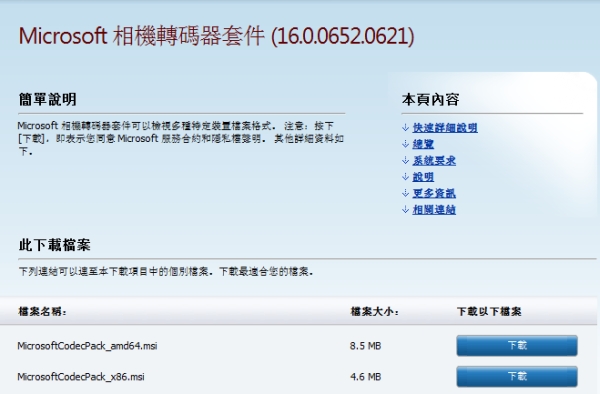
Task: Select the file name MicrosoftCodecPack_x86.msi
Action: click(x=81, y=377)
